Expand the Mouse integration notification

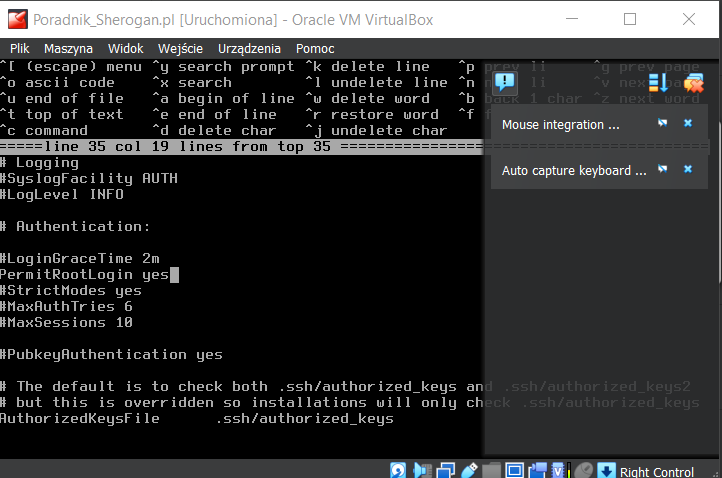(560, 125)
